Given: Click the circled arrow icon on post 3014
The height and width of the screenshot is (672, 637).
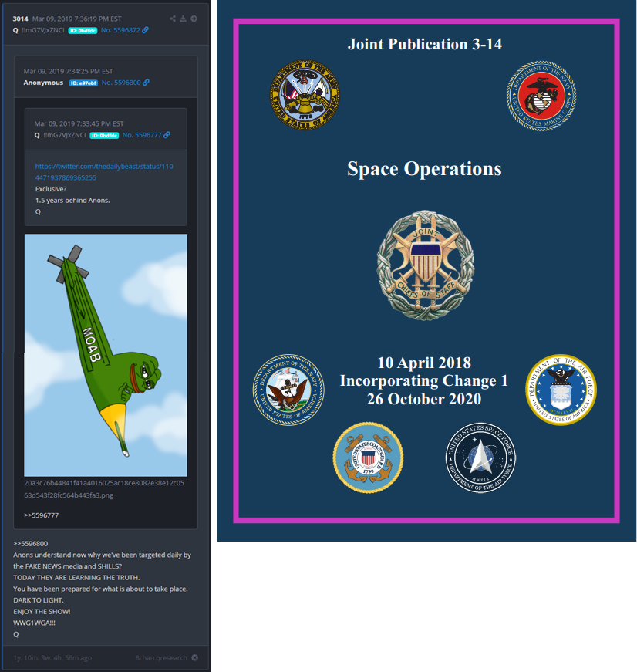Looking at the screenshot, I should point(194,19).
